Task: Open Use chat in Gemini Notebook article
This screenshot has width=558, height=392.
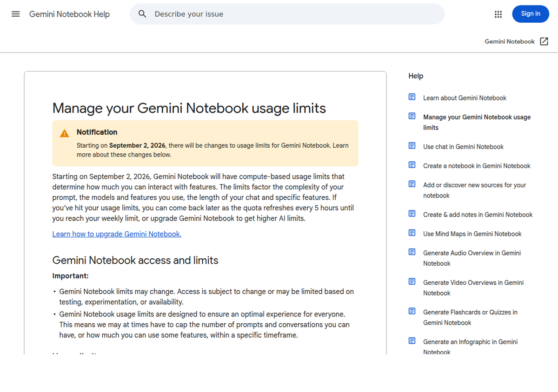Action: pyautogui.click(x=463, y=146)
